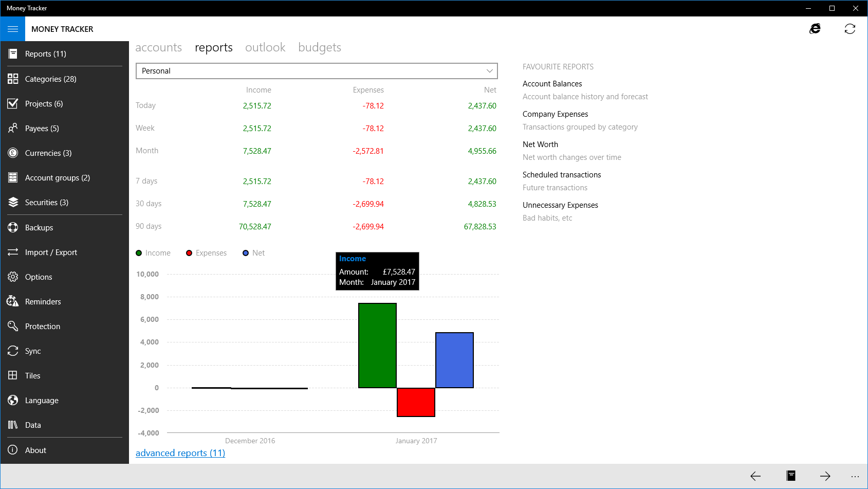This screenshot has width=868, height=489.
Task: Click the Internet Explorer icon in header
Action: (x=815, y=29)
